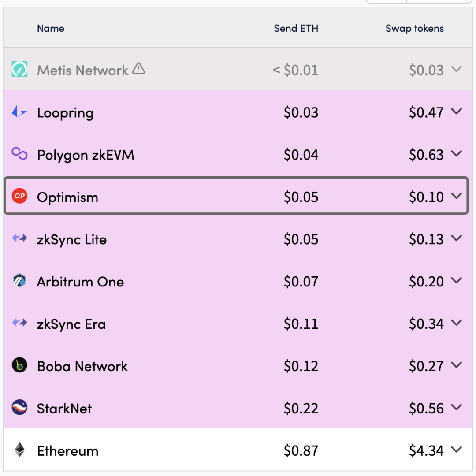476x476 pixels.
Task: Expand the zkSync Lite details arrow
Action: (457, 238)
